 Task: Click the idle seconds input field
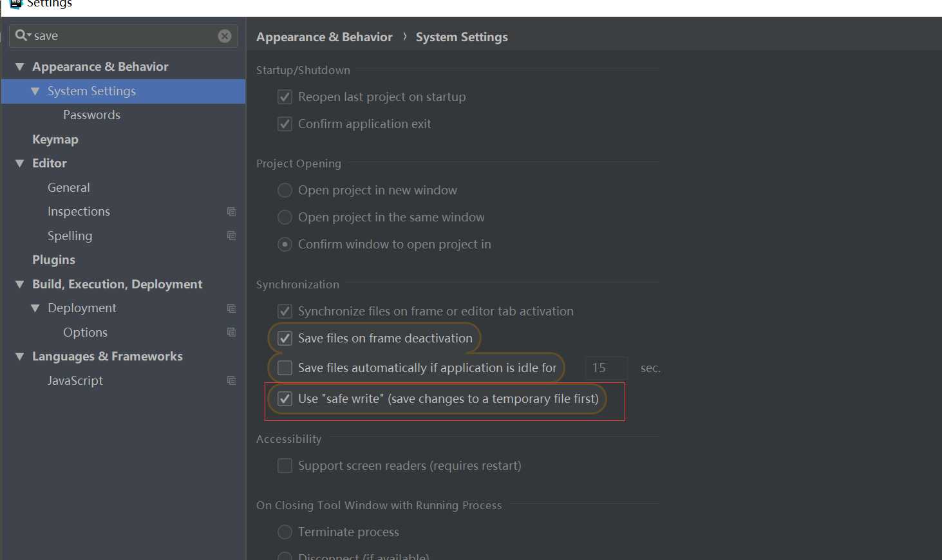click(605, 368)
